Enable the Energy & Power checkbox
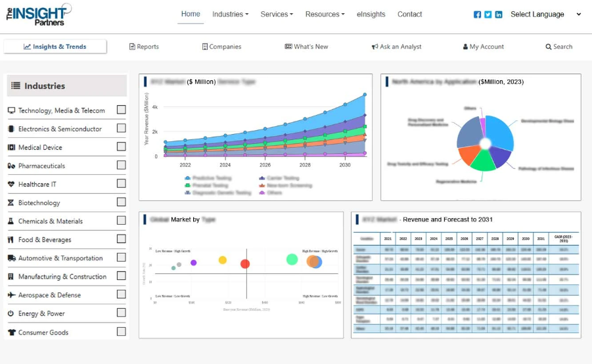Image resolution: width=592 pixels, height=364 pixels. coord(122,313)
